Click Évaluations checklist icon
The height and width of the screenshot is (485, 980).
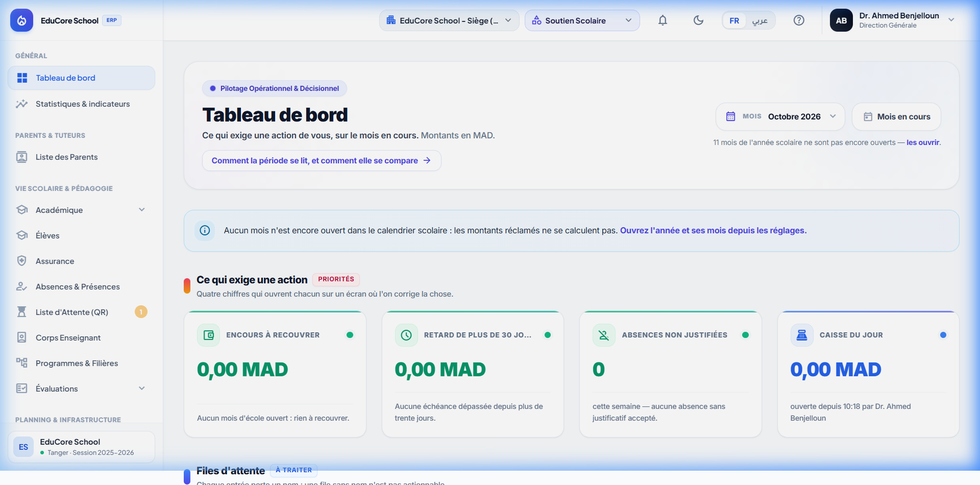coord(21,389)
